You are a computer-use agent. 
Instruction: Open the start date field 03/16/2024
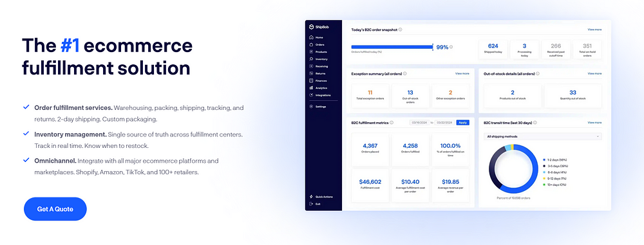click(x=420, y=123)
